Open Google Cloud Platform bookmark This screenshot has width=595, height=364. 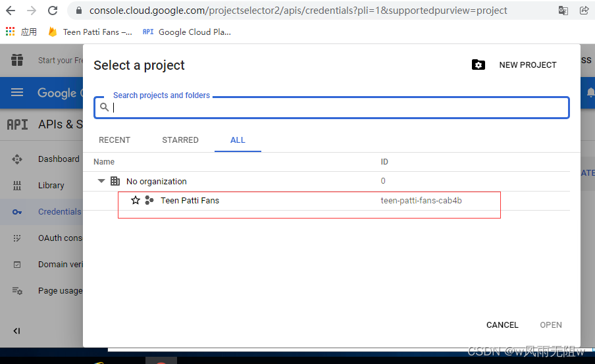click(187, 32)
